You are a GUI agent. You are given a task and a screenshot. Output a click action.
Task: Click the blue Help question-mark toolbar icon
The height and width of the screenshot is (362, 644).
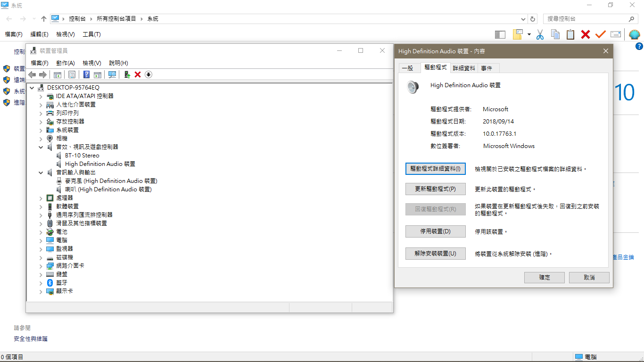[87, 74]
